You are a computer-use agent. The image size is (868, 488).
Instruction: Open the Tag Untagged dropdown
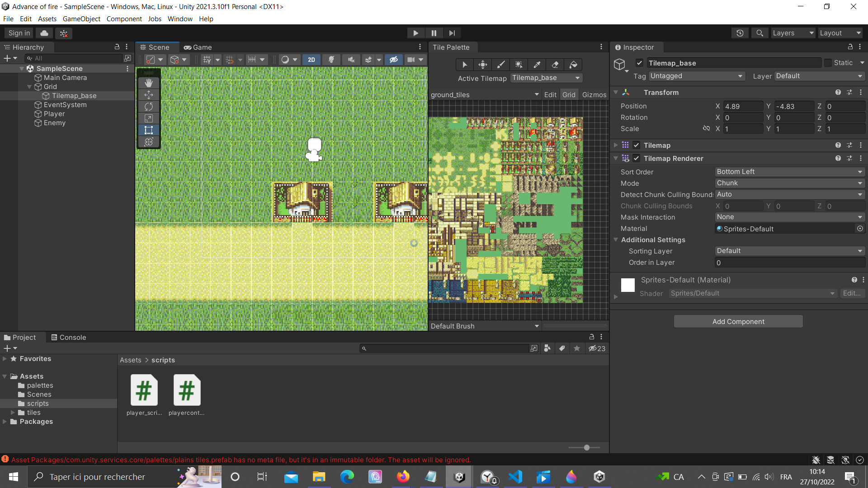pyautogui.click(x=696, y=76)
